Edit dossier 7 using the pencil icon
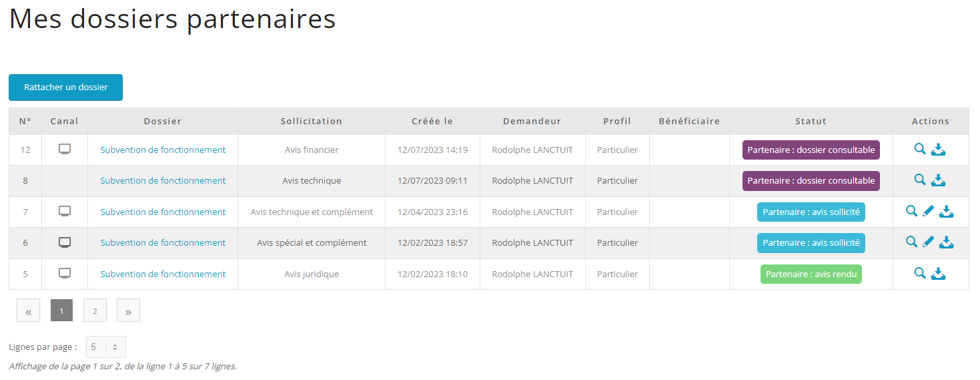This screenshot has width=980, height=380. 928,212
